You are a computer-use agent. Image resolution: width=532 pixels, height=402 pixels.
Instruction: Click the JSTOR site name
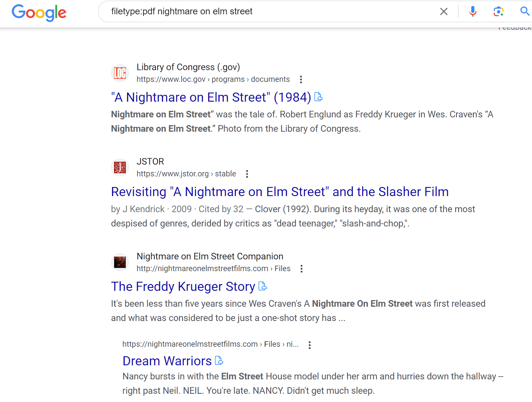pos(150,161)
